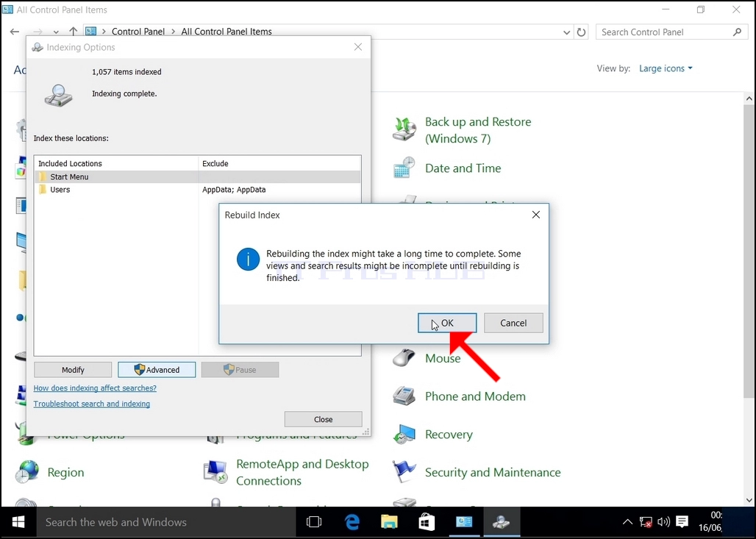Open the network status tray icon

646,521
